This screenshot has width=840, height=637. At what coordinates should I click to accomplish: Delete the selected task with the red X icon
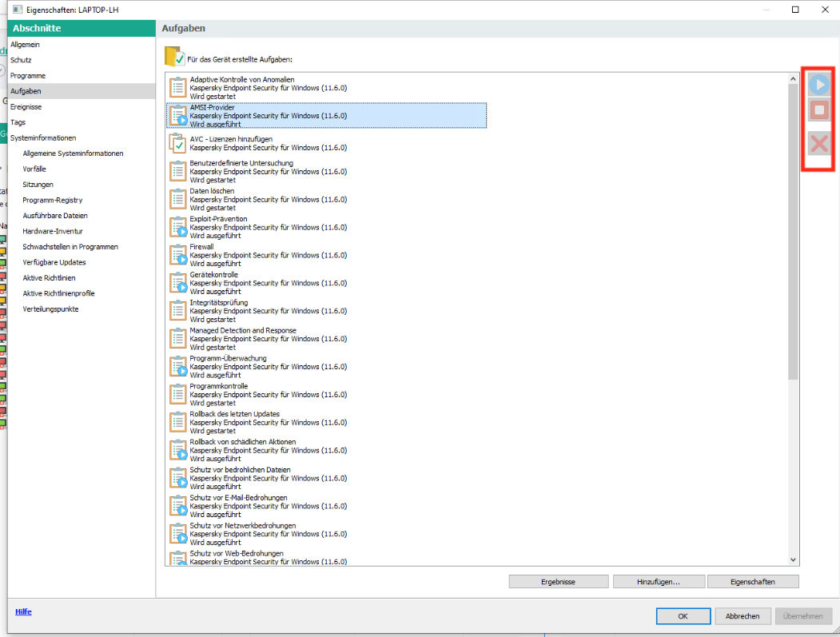pos(818,144)
